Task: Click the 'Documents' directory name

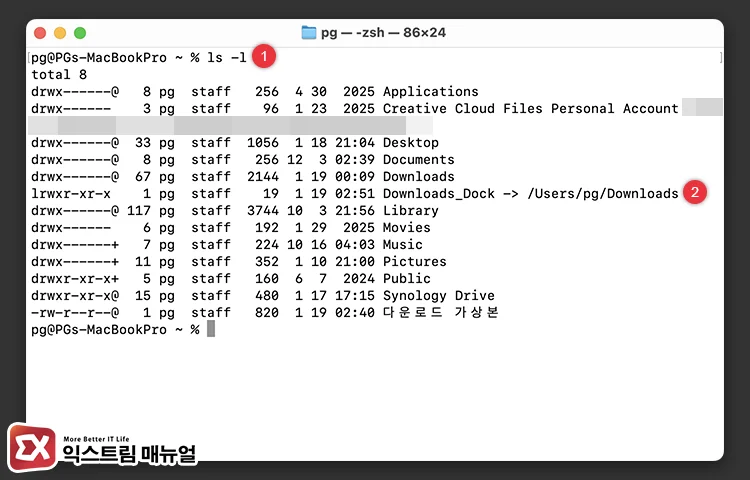Action: (419, 160)
